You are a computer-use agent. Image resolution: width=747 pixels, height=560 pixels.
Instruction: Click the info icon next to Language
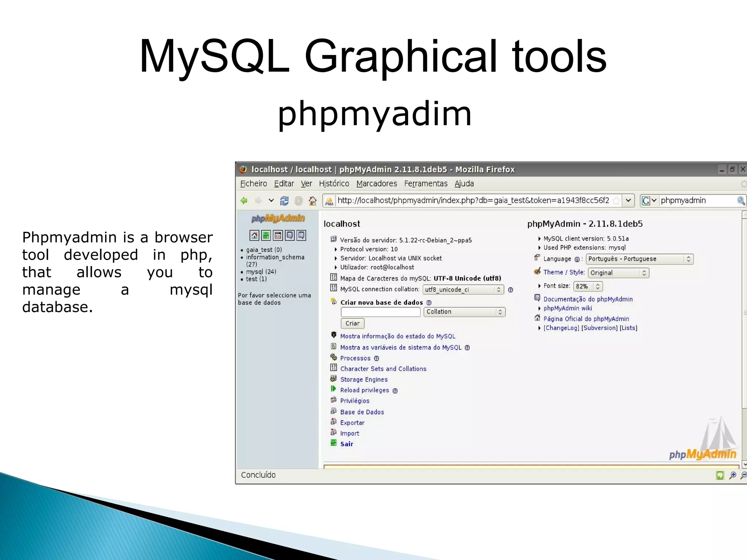(x=577, y=260)
